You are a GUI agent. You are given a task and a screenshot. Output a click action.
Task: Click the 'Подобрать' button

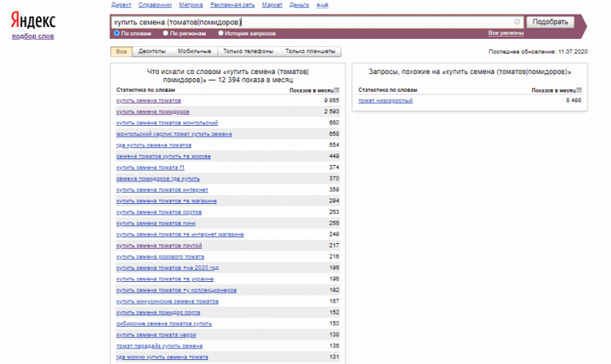coord(550,22)
